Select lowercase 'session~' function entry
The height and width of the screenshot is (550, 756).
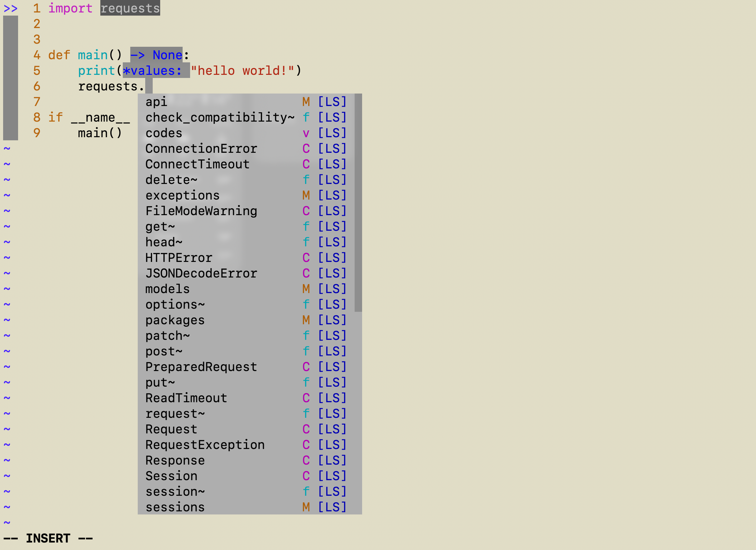(x=246, y=492)
